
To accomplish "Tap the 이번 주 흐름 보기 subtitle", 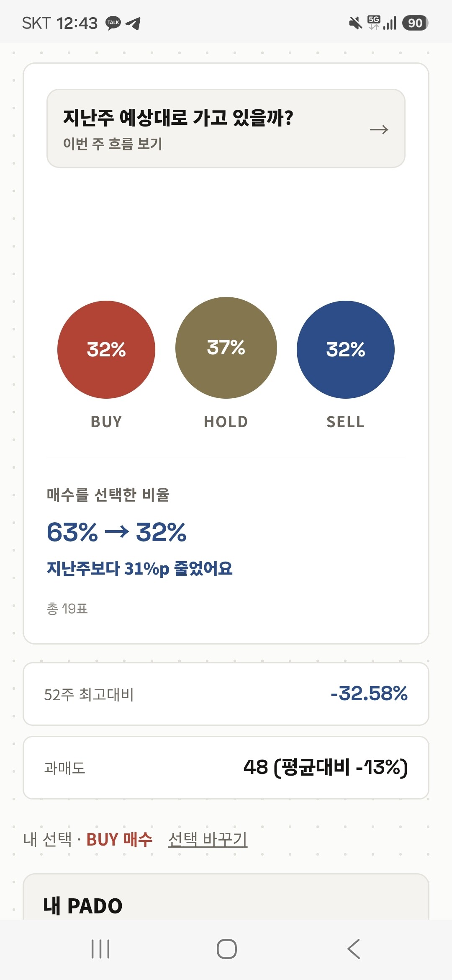I will coord(113,144).
